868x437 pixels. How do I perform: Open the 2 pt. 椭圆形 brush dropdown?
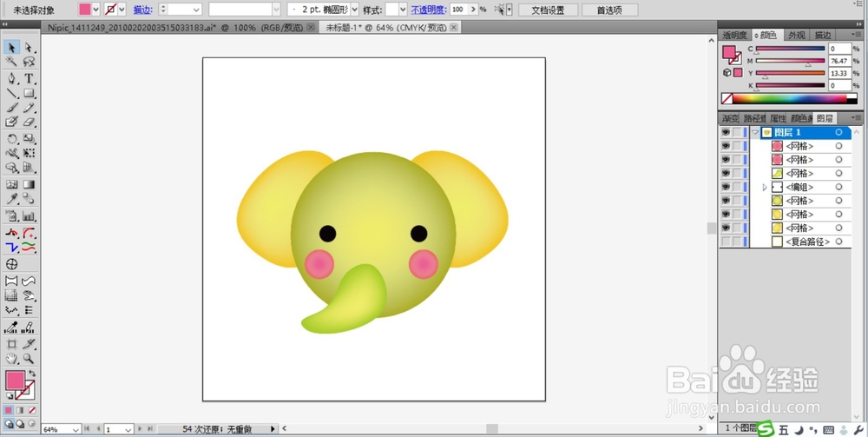point(355,10)
